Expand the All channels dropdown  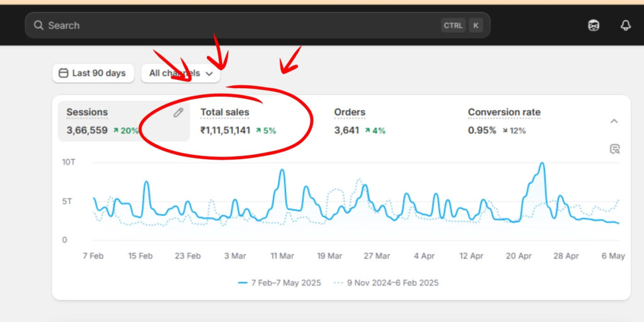[x=180, y=74]
